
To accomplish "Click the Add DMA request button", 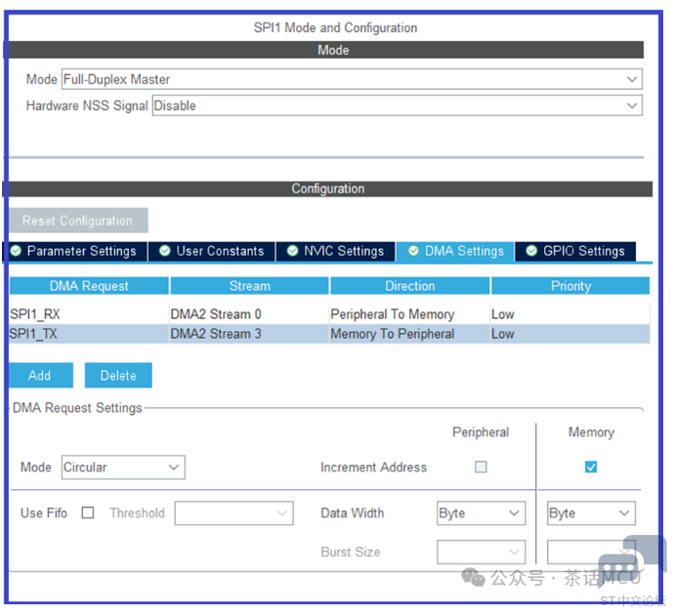I will (40, 375).
